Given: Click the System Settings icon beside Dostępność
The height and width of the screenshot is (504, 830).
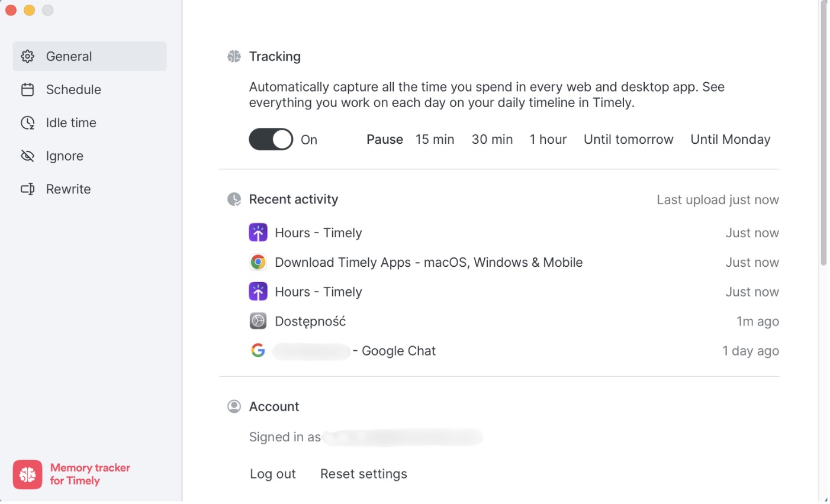Looking at the screenshot, I should click(x=258, y=321).
